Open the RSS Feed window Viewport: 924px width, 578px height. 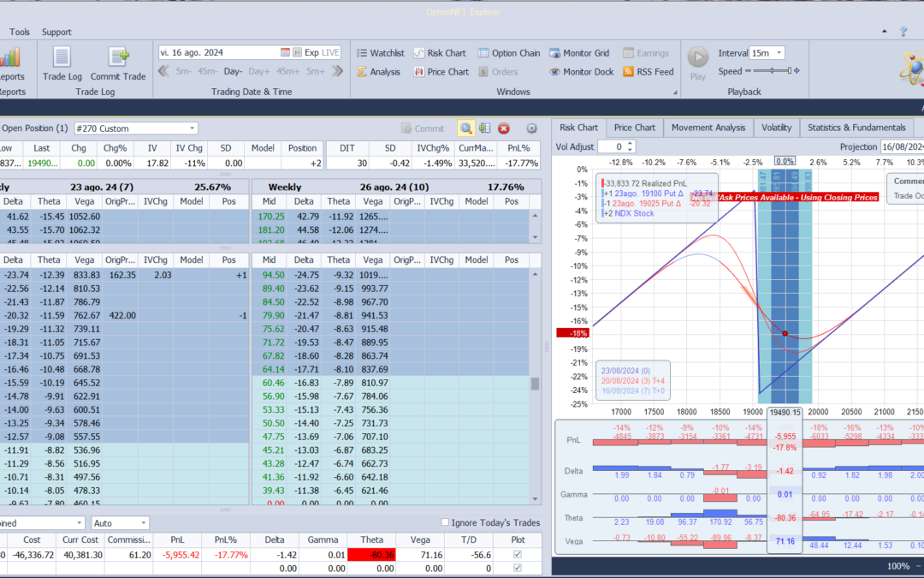648,72
